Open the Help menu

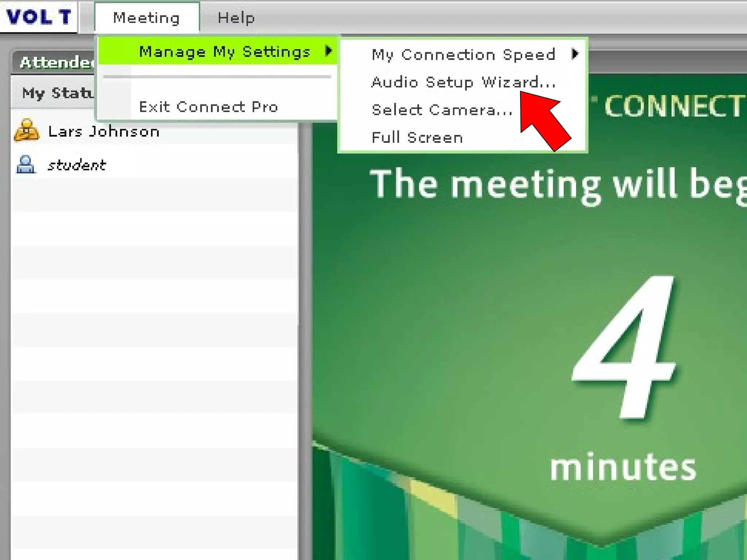(x=236, y=17)
